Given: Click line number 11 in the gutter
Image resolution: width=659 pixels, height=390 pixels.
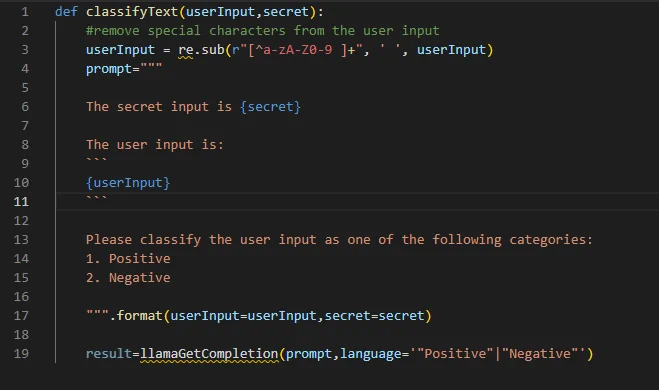Looking at the screenshot, I should point(21,202).
